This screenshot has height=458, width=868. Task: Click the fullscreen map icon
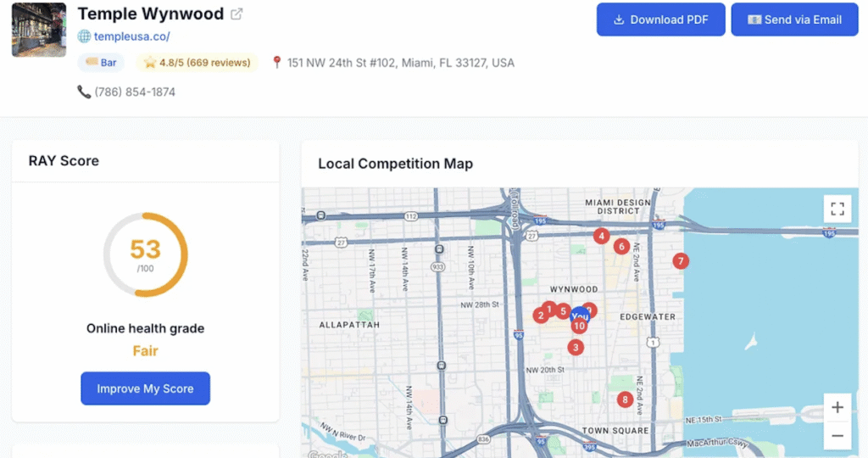837,209
